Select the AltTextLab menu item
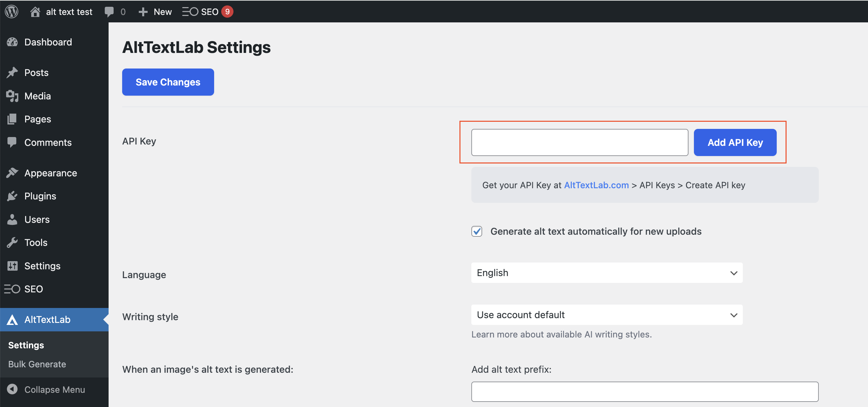The image size is (868, 407). [x=54, y=319]
